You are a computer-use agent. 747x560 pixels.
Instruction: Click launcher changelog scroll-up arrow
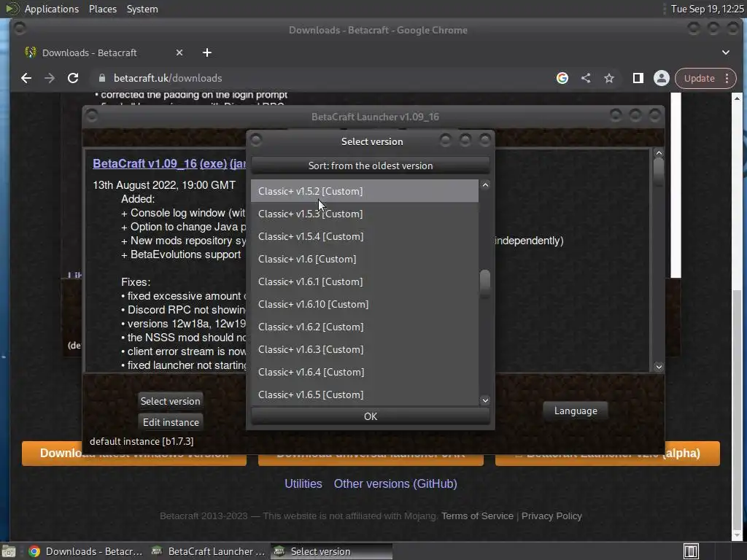[659, 153]
